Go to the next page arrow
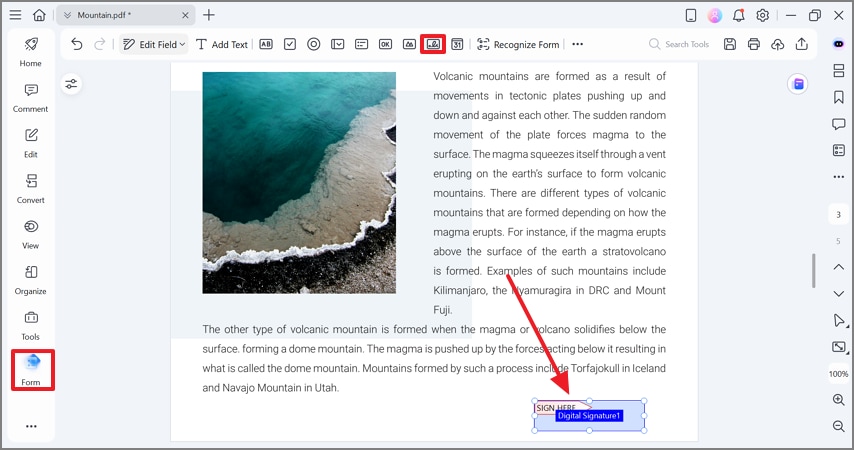The image size is (854, 450). point(839,294)
